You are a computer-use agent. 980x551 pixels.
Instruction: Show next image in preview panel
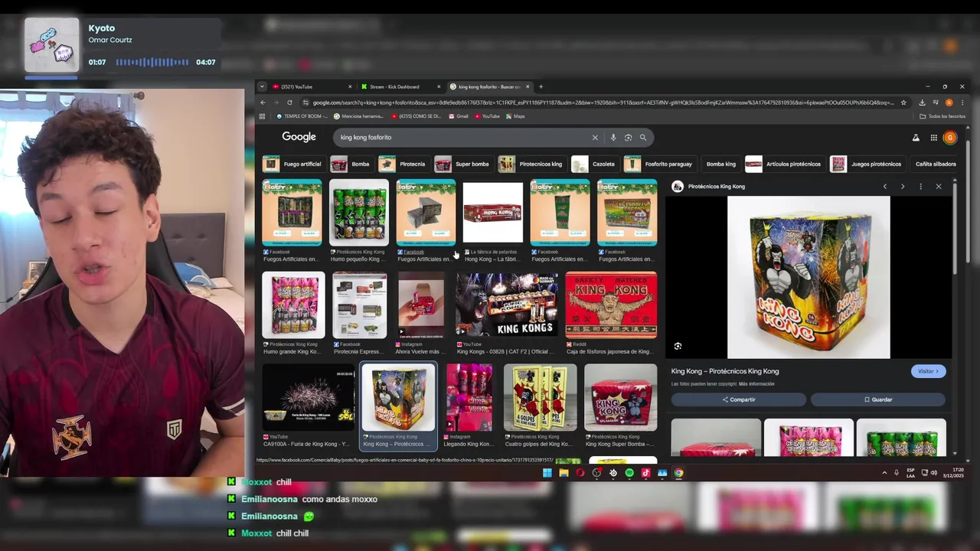(x=903, y=187)
